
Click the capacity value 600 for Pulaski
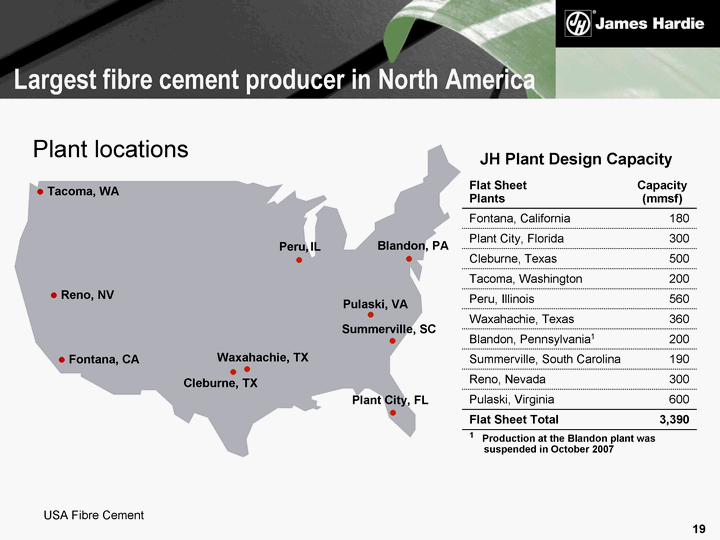pos(679,399)
